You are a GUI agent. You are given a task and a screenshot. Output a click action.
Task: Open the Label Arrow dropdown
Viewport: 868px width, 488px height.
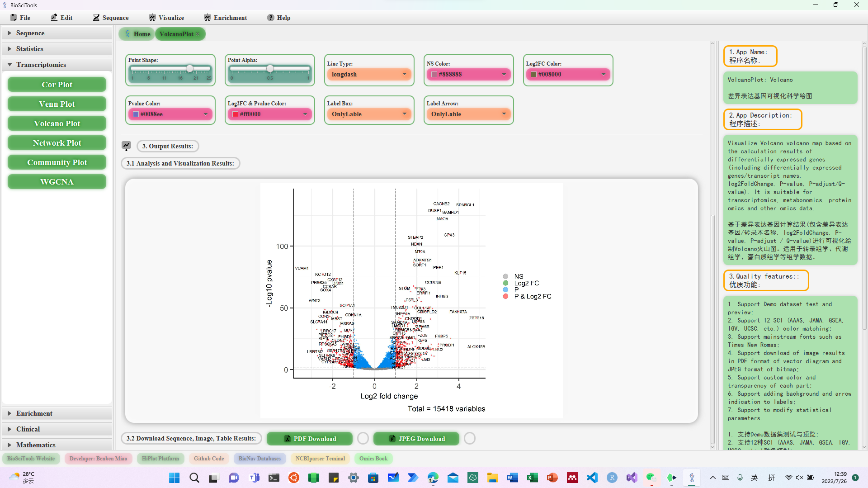click(x=468, y=114)
